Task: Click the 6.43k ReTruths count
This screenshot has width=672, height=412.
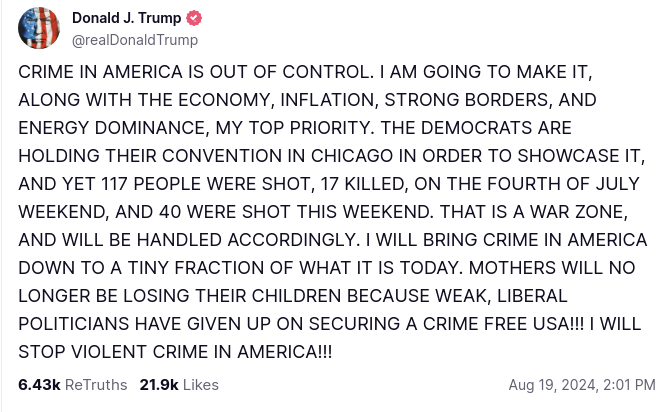Action: point(39,385)
